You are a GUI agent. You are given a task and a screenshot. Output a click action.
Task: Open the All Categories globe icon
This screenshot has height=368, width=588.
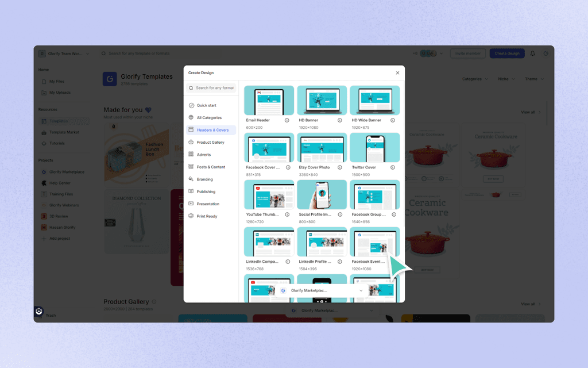192,118
